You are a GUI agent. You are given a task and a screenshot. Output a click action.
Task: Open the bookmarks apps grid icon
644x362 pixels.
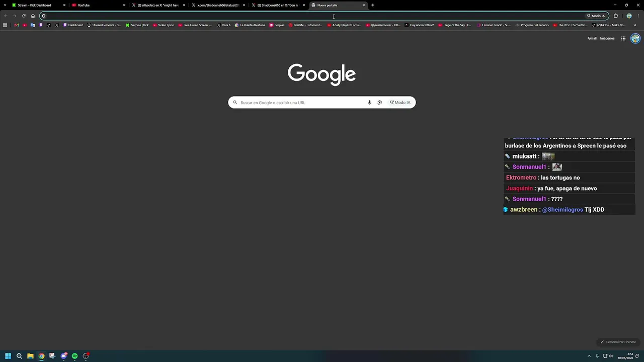[x=5, y=25]
